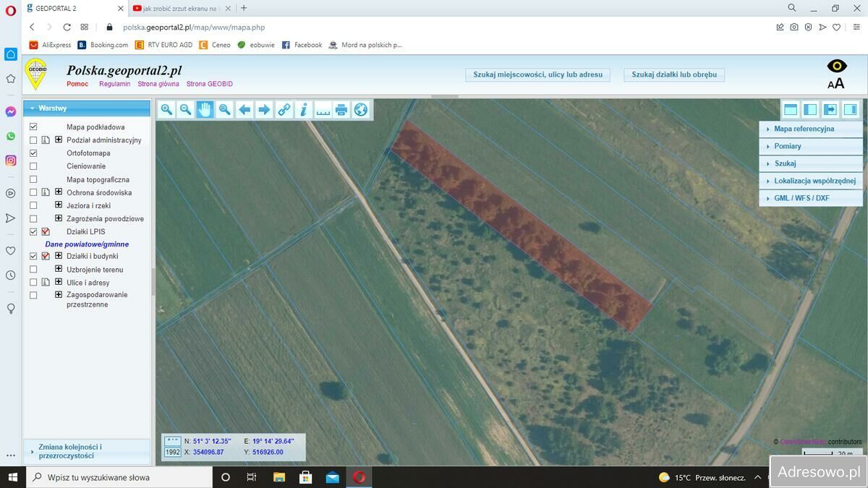Go to next map view arrow
868x488 pixels.
coord(264,109)
